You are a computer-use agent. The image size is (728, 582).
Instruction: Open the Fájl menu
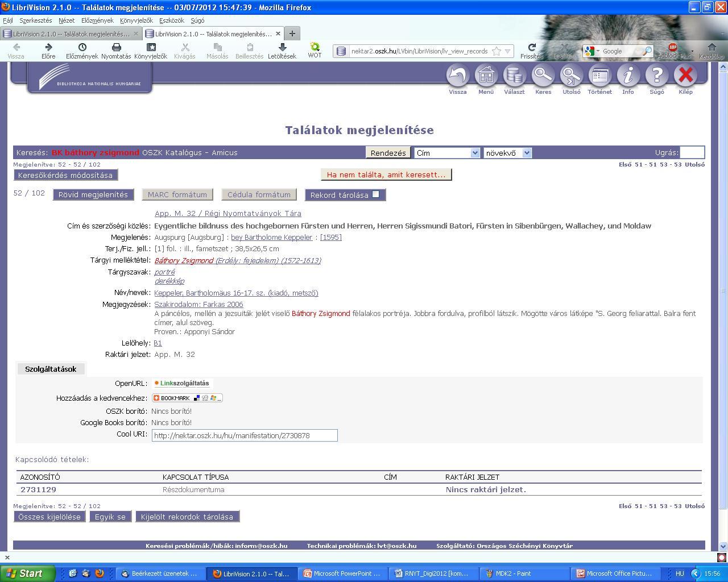tap(8, 20)
